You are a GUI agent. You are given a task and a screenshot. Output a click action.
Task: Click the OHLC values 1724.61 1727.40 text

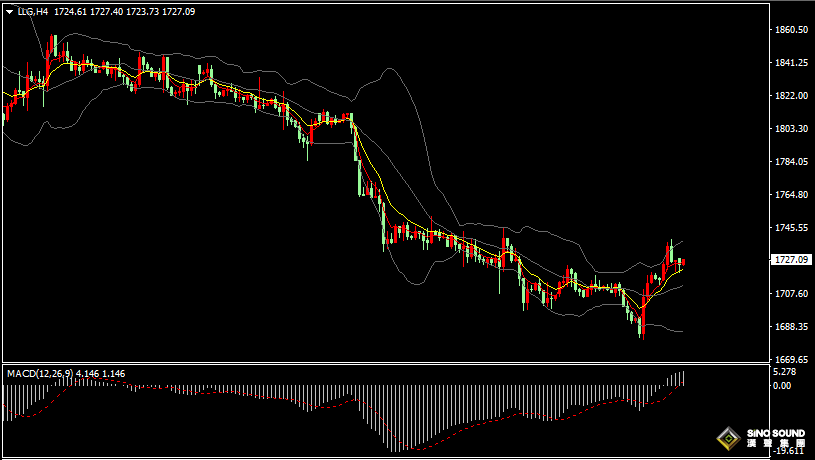click(88, 11)
